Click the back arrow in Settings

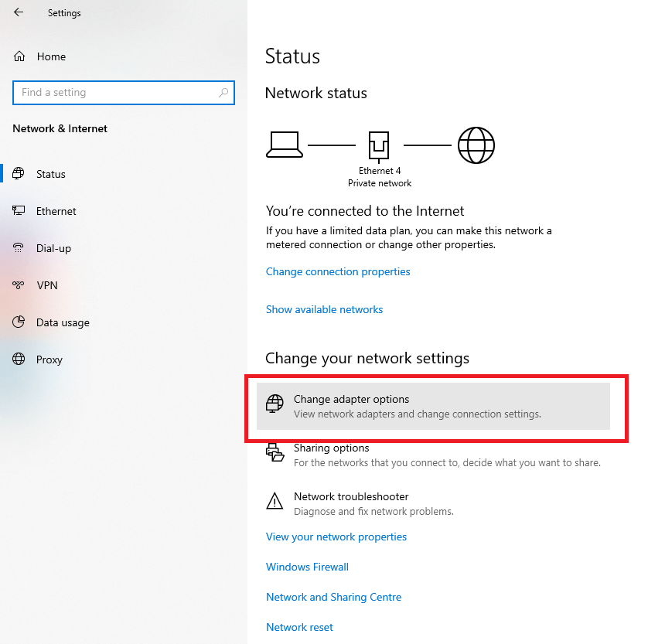(19, 12)
